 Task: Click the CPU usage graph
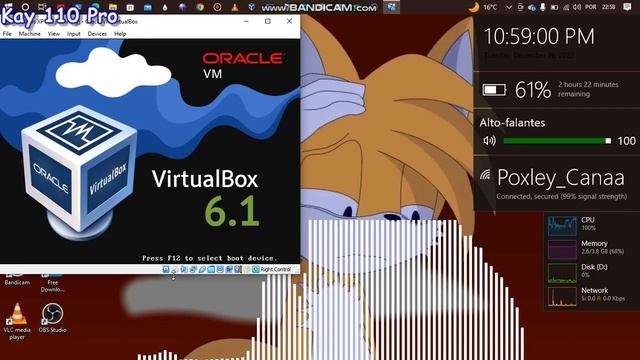[x=562, y=226]
